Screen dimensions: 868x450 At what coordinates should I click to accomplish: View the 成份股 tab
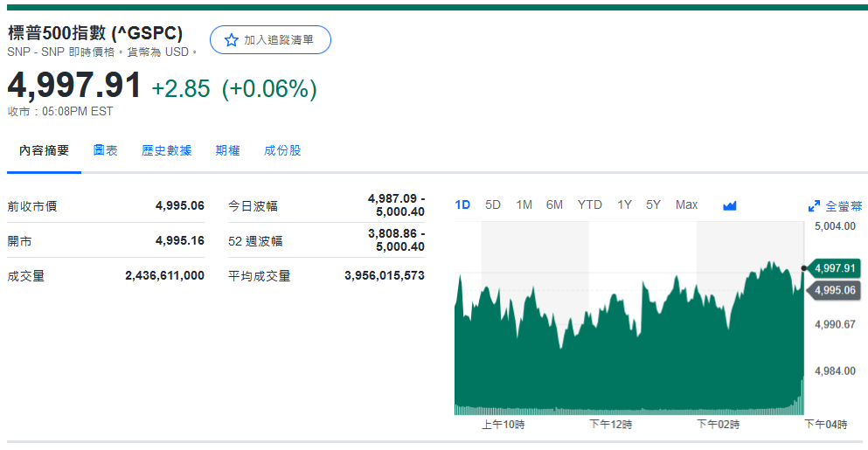pos(282,150)
